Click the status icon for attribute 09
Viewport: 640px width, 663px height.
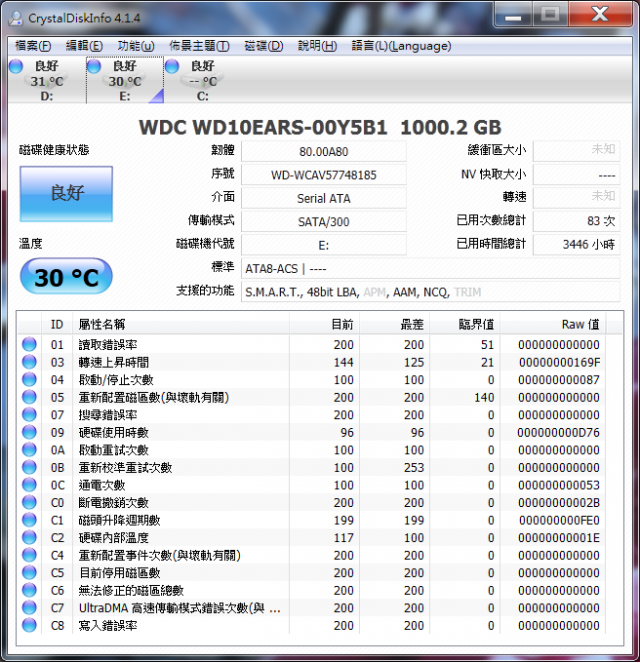click(x=29, y=432)
